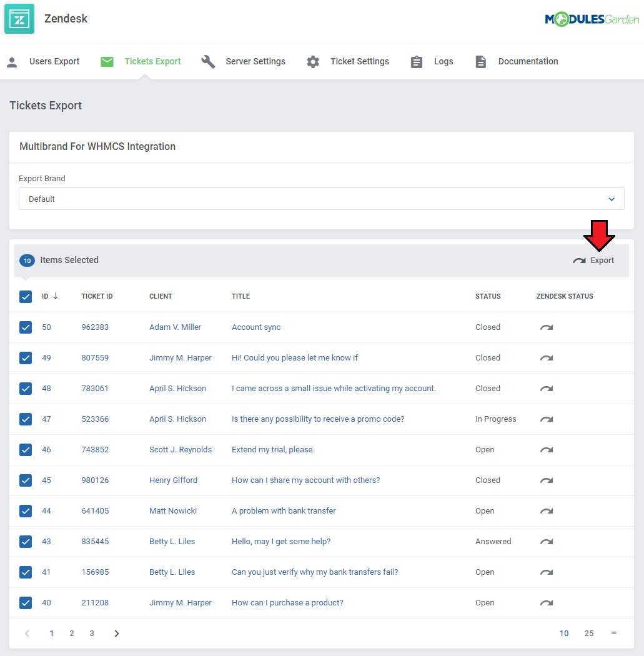This screenshot has height=656, width=644.
Task: Click export arrow icon for ticket 743852
Action: point(547,450)
